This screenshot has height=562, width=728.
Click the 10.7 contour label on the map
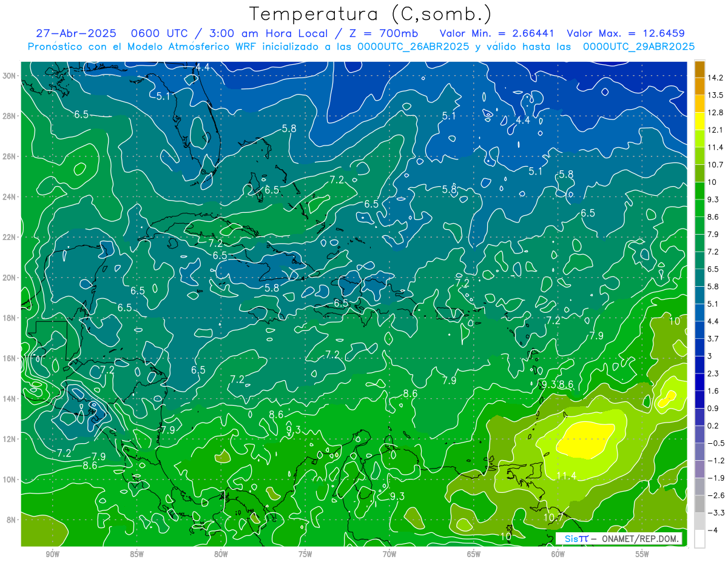pyautogui.click(x=553, y=517)
